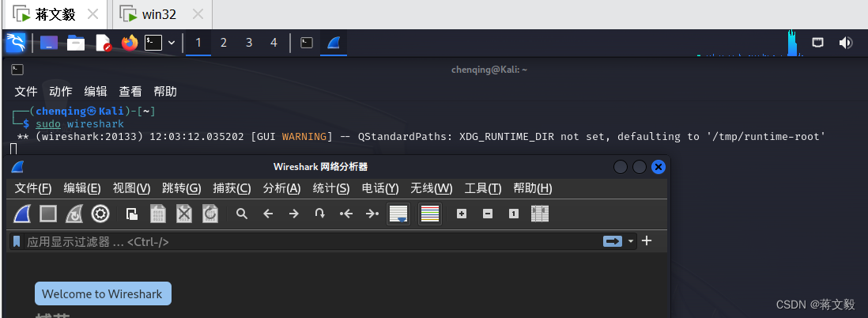Toggle packet list colorization
Viewport: 868px width, 318px height.
tap(430, 214)
